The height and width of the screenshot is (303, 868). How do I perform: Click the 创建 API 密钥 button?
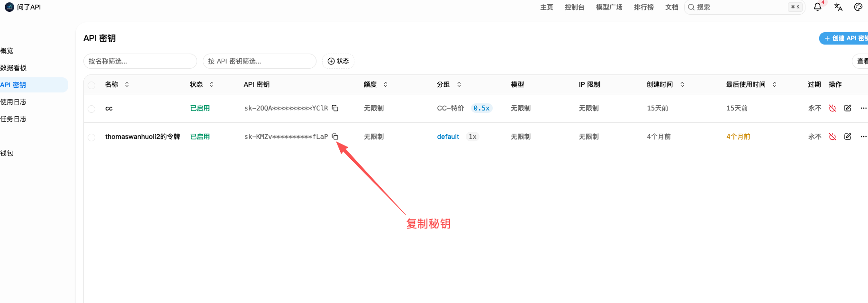pos(844,38)
